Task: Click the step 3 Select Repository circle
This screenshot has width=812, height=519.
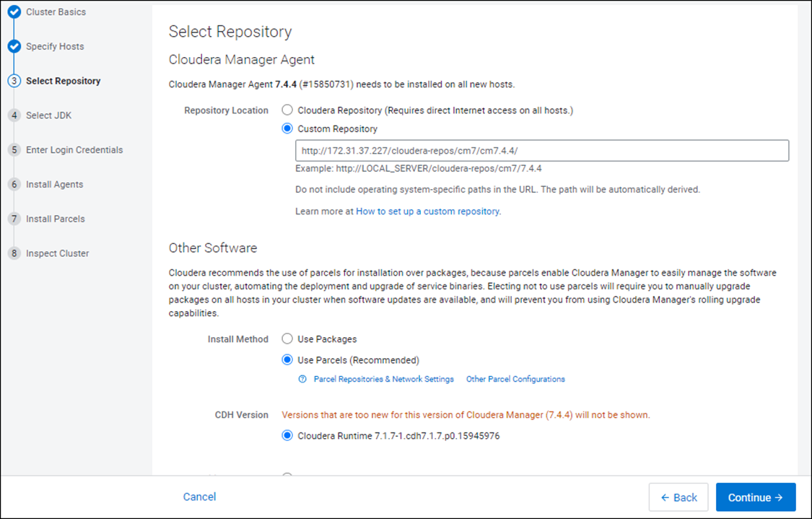Action: click(x=14, y=82)
